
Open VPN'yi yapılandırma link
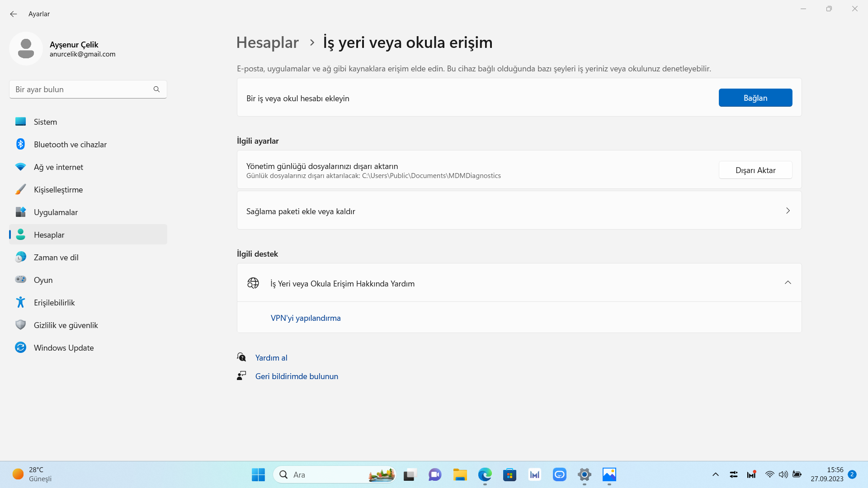(306, 318)
